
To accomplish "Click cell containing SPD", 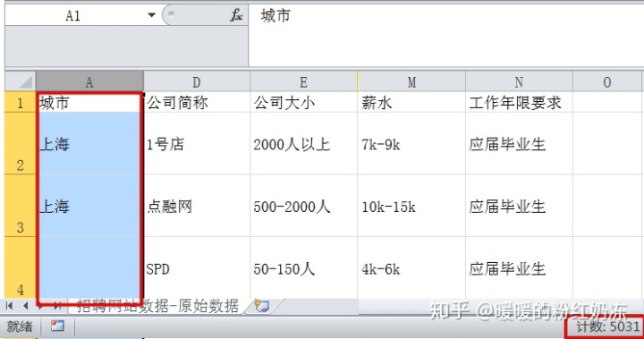I will pos(197,267).
